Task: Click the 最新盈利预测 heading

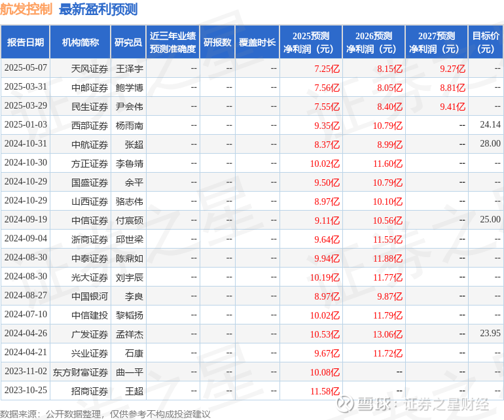Action: (x=98, y=9)
